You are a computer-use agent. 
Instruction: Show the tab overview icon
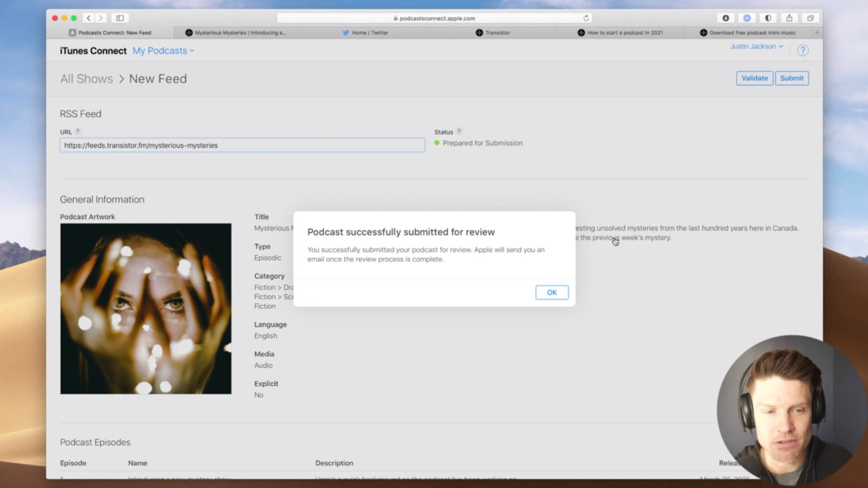click(x=810, y=18)
